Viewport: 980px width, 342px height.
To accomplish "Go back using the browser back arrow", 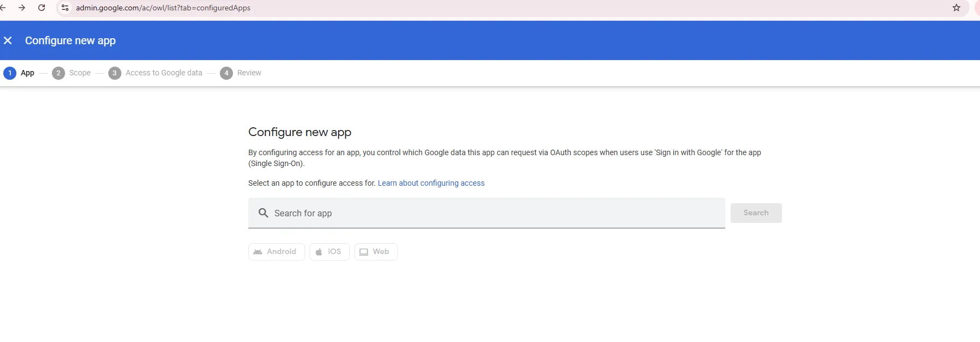I will click(x=2, y=8).
